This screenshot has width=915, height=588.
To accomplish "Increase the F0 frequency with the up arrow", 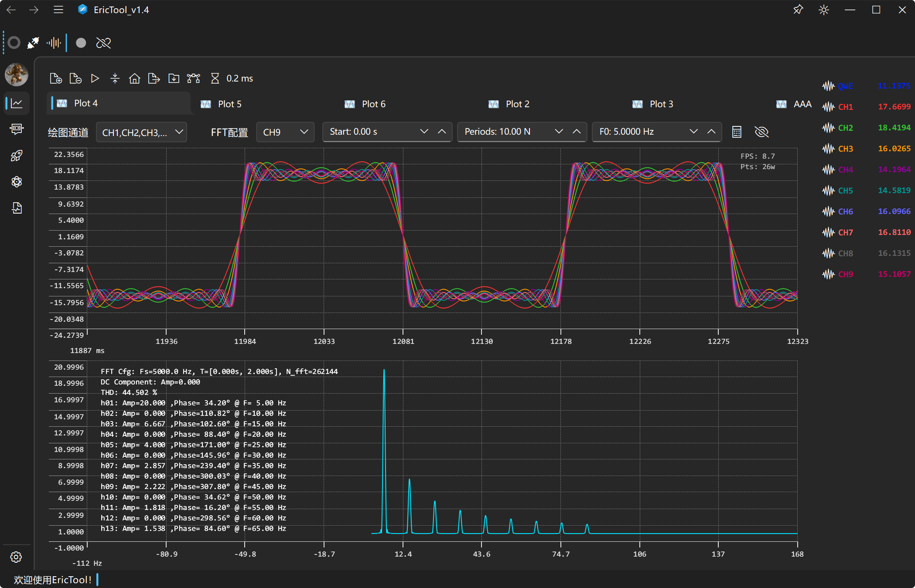I will tap(711, 132).
